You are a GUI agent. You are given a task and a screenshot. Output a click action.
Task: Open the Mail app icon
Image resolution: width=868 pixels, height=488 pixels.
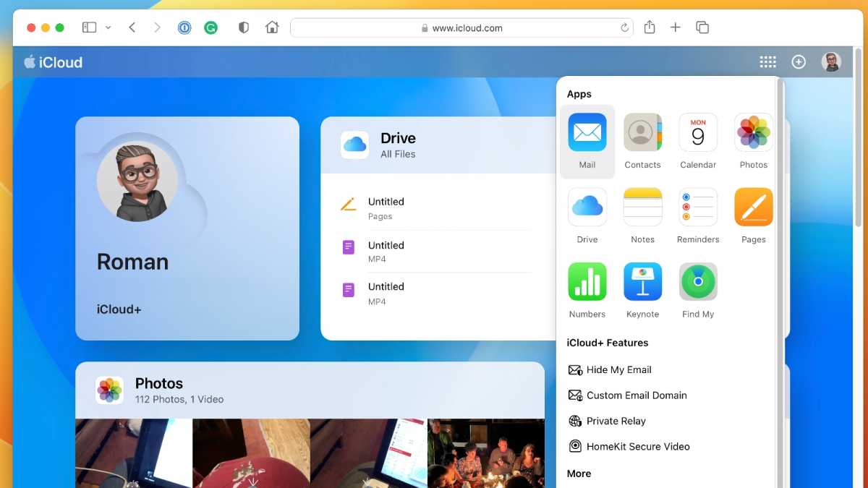click(587, 132)
